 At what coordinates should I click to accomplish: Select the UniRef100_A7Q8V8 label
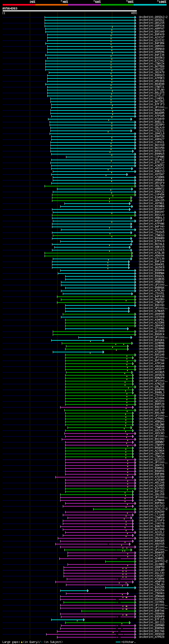point(152,352)
